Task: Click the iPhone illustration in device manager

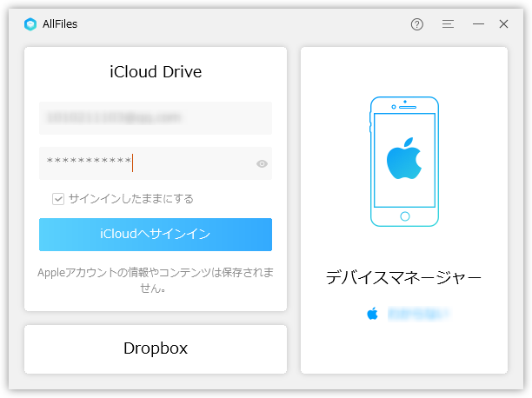Action: (404, 162)
